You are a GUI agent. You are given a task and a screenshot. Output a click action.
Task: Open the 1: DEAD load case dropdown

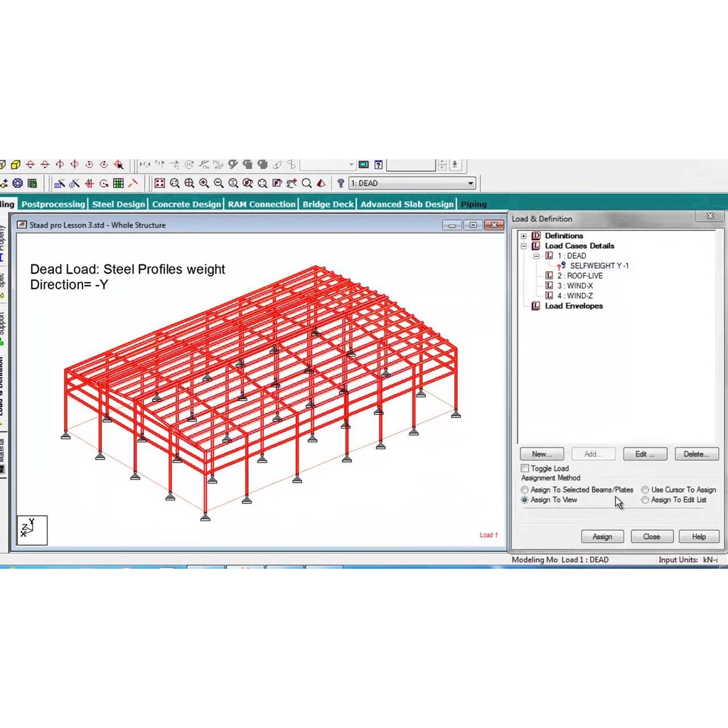point(470,183)
